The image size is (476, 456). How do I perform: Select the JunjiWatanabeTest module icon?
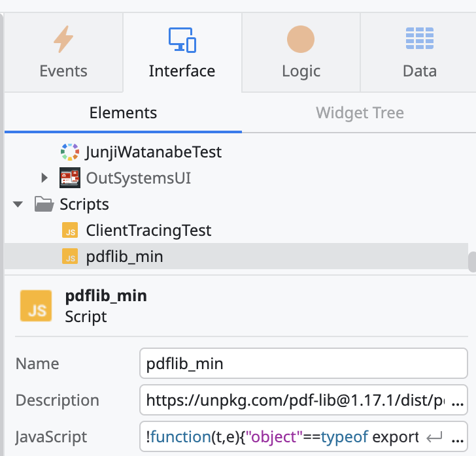(69, 152)
